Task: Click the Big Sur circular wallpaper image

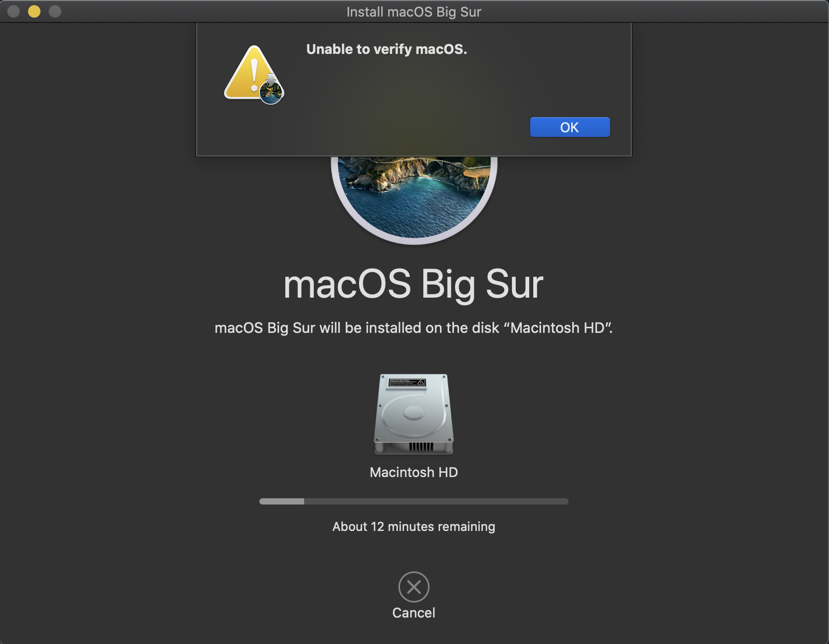Action: click(414, 200)
